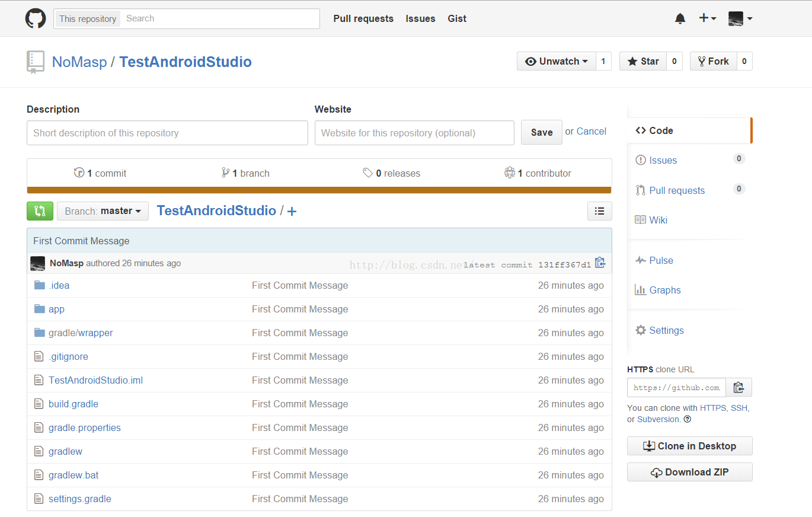
Task: Click Issues in top navigation
Action: click(x=420, y=18)
